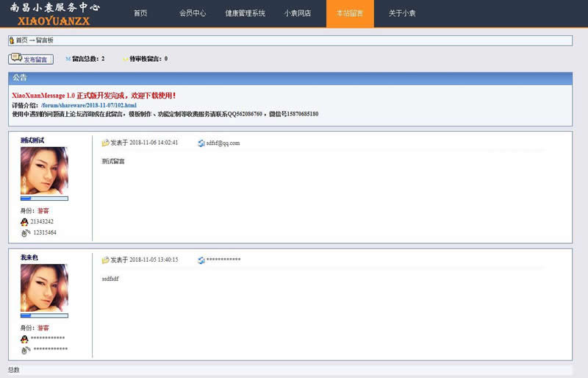Click the 待审核留言 pending review icon

[x=125, y=59]
